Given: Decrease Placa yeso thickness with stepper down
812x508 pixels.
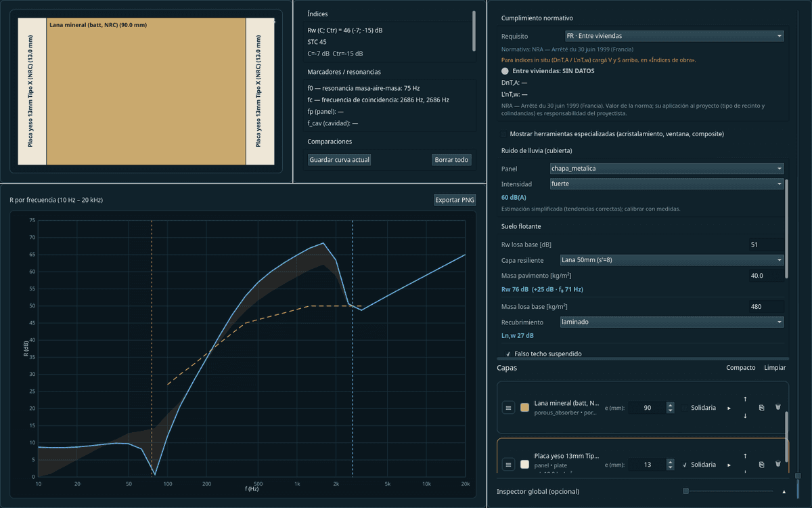Looking at the screenshot, I should pyautogui.click(x=671, y=467).
